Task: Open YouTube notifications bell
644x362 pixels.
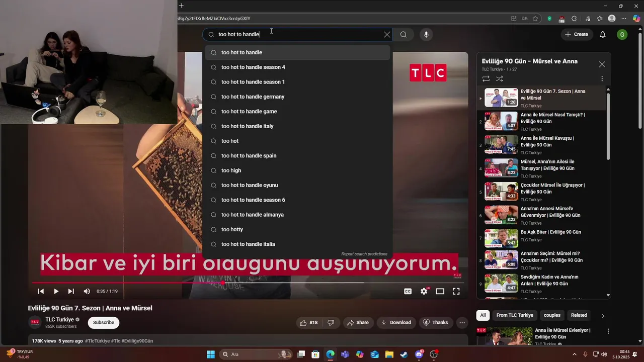Action: (x=603, y=35)
